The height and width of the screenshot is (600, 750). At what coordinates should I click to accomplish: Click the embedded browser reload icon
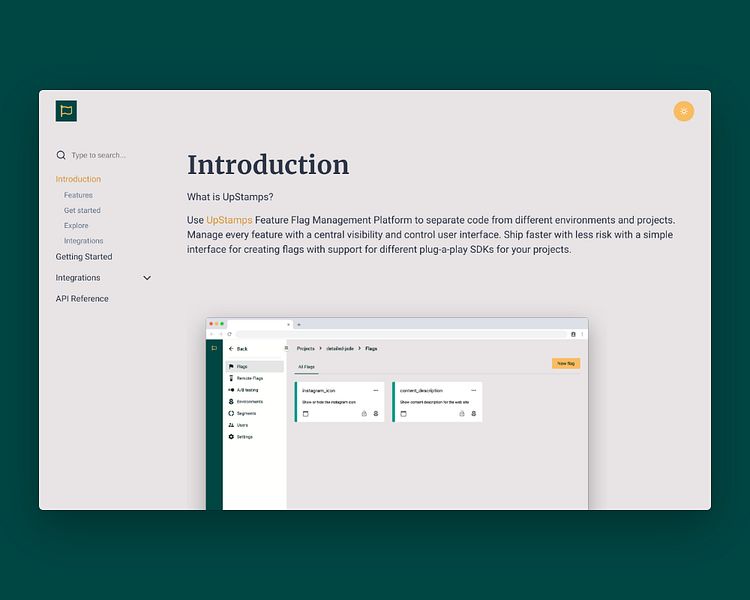pos(230,334)
